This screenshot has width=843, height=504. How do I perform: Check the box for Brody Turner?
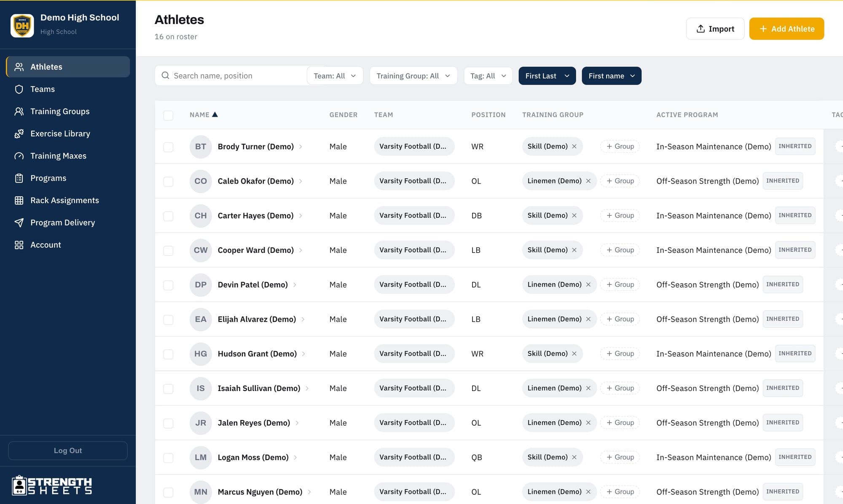168,147
